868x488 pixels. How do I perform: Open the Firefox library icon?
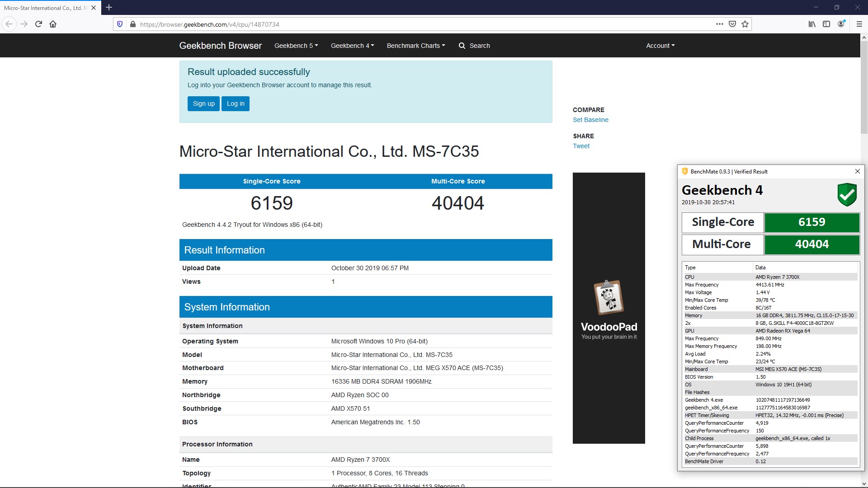point(812,24)
